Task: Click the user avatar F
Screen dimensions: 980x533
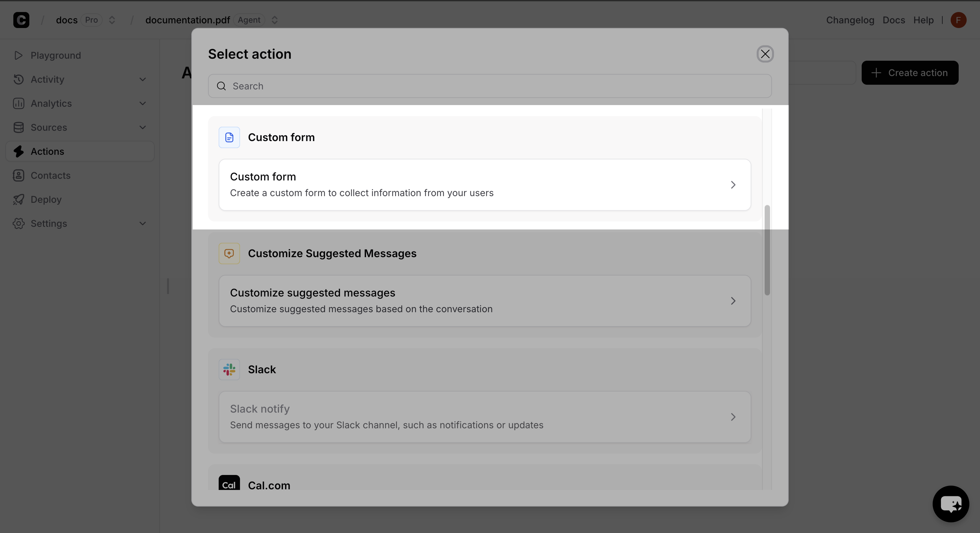Action: (958, 20)
